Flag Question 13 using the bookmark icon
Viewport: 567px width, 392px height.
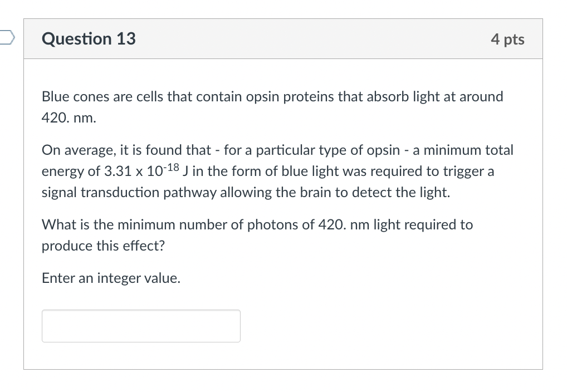tap(7, 38)
